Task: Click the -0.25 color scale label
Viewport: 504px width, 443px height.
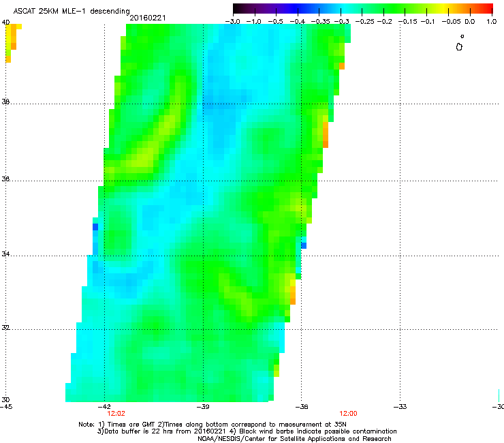Action: pos(364,22)
